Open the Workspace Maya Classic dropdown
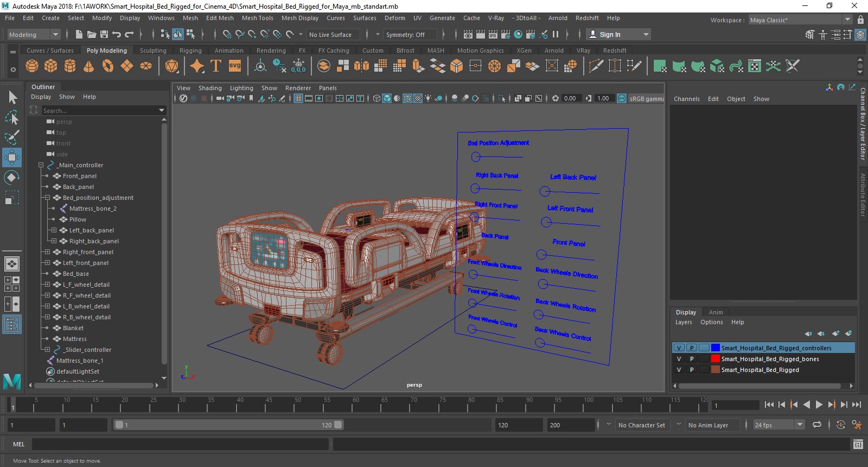The image size is (868, 467). 800,20
